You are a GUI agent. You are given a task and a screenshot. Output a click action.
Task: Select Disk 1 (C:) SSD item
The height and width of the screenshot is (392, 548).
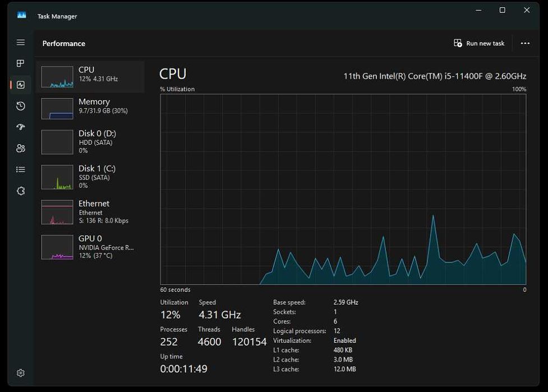coord(90,177)
